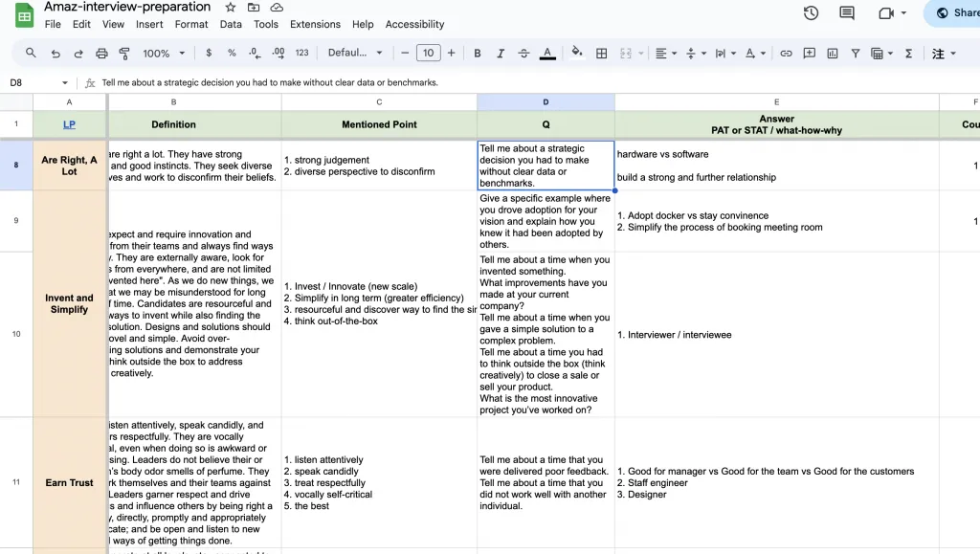Open the LP link in cell A1
The image size is (980, 554).
69,124
